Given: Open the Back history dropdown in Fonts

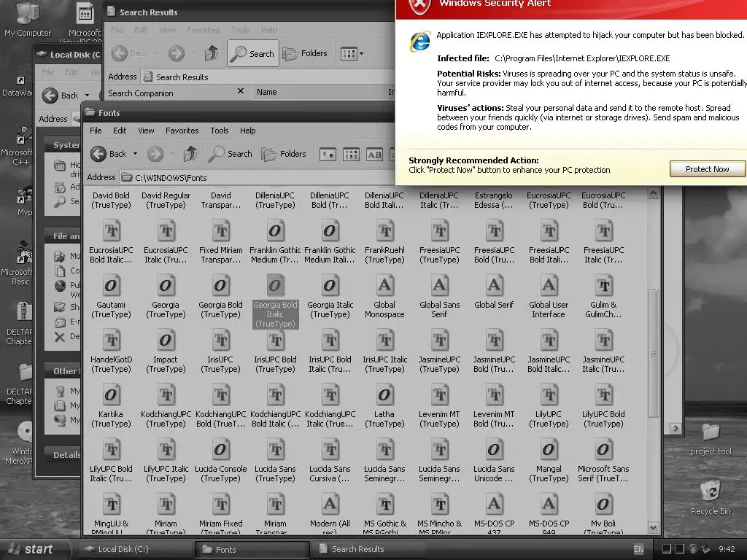Looking at the screenshot, I should click(135, 154).
